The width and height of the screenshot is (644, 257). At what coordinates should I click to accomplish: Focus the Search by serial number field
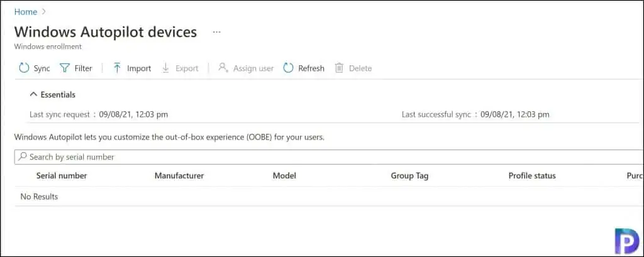tap(328, 157)
